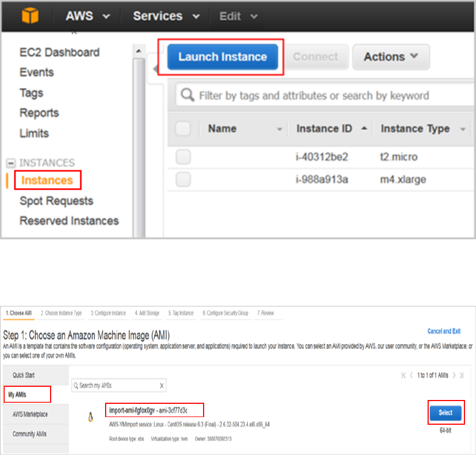Open Reports in the sidebar
476x455 pixels.
coord(39,113)
